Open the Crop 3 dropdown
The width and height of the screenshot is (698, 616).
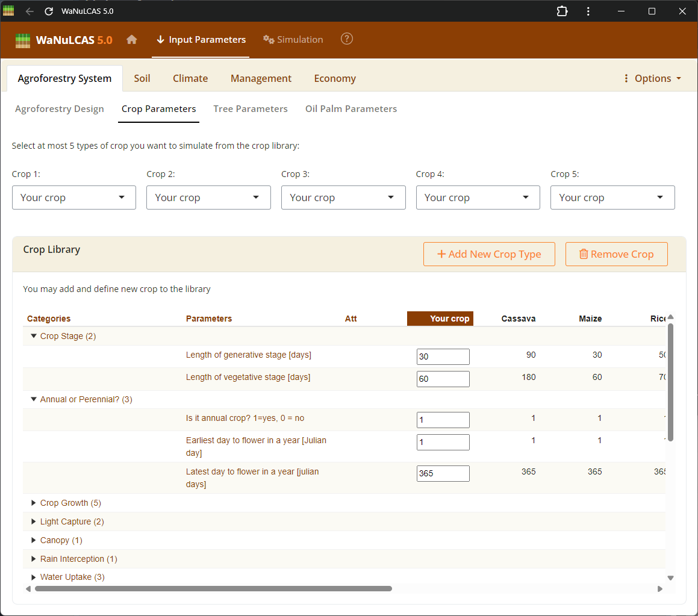[343, 198]
